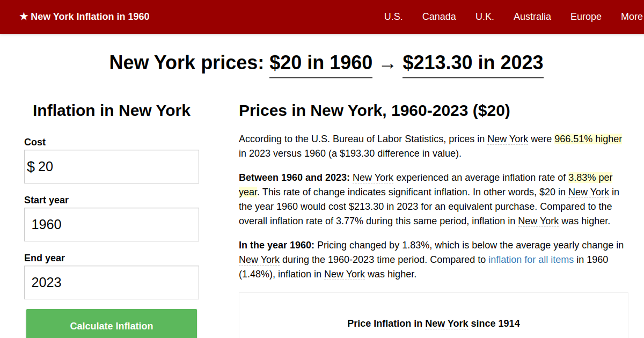644x338 pixels.
Task: Click "New York" link in the year 1960 paragraph
Action: pyautogui.click(x=259, y=259)
